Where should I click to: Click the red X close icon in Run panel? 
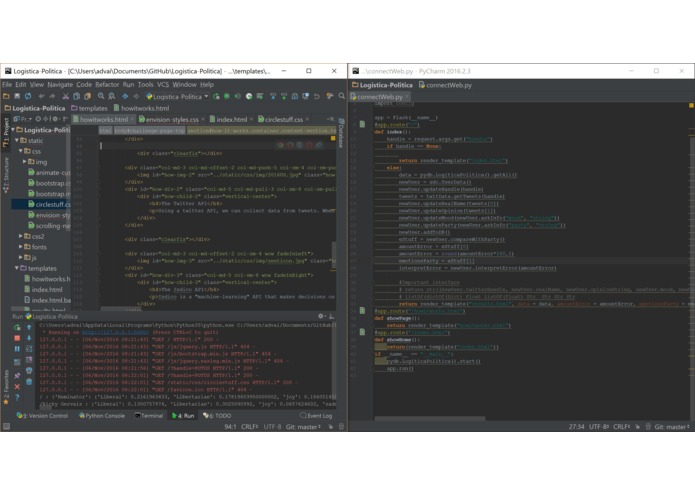[x=17, y=387]
